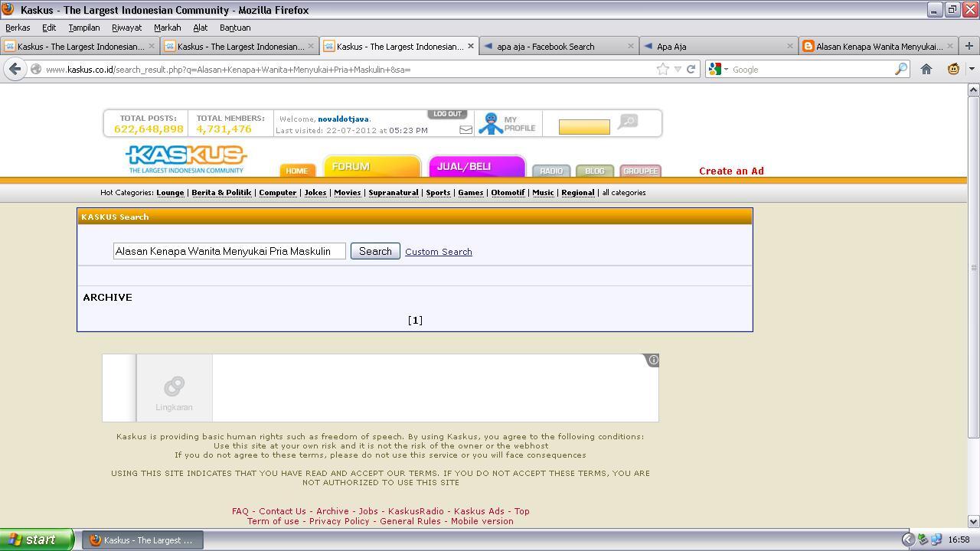Open the Games category
This screenshot has width=980, height=551.
pyautogui.click(x=470, y=193)
